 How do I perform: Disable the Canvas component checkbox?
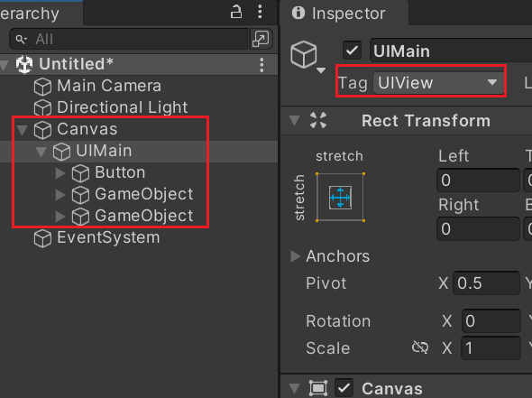click(344, 388)
